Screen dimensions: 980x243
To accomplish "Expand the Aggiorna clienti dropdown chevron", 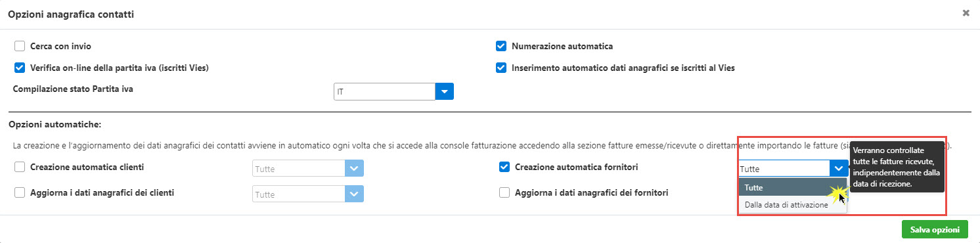I will (355, 194).
